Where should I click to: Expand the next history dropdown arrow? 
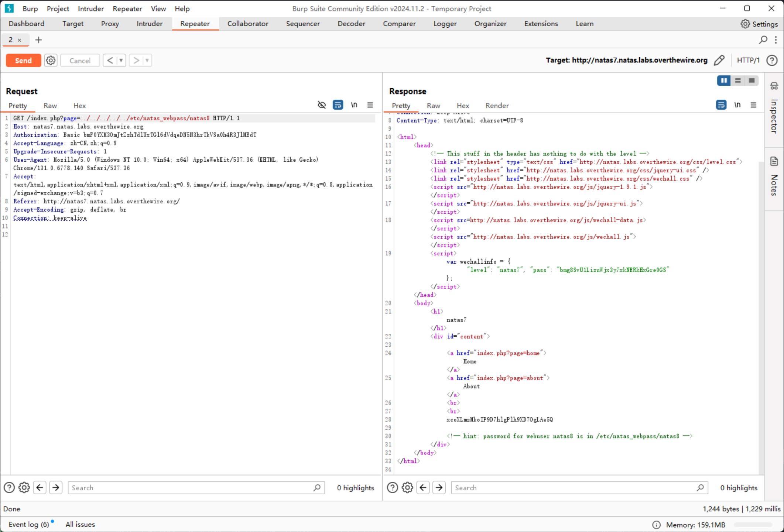[147, 61]
